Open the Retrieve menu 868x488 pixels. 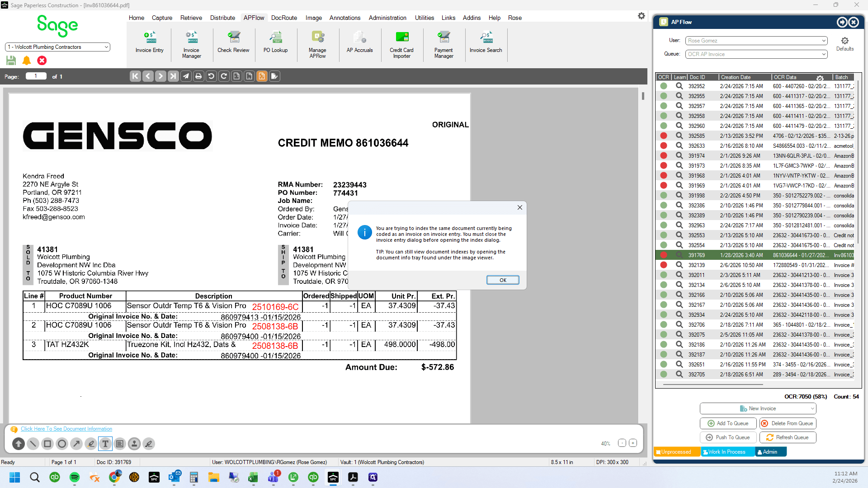click(191, 18)
